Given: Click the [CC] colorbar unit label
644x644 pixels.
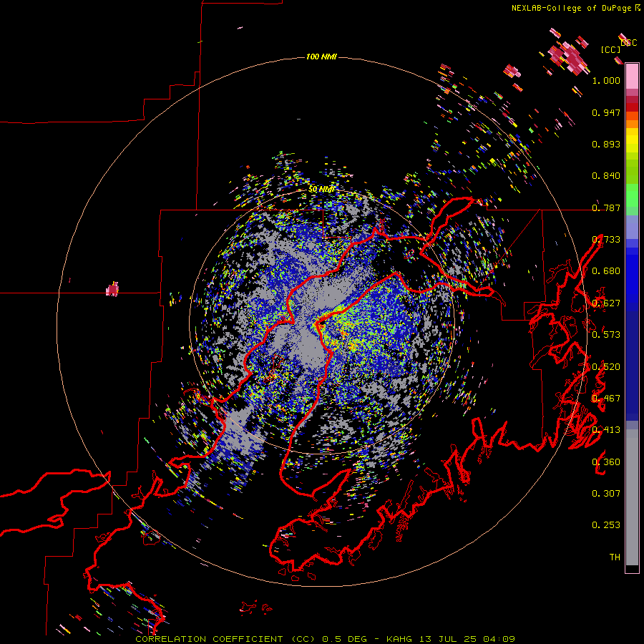Looking at the screenshot, I should (610, 49).
